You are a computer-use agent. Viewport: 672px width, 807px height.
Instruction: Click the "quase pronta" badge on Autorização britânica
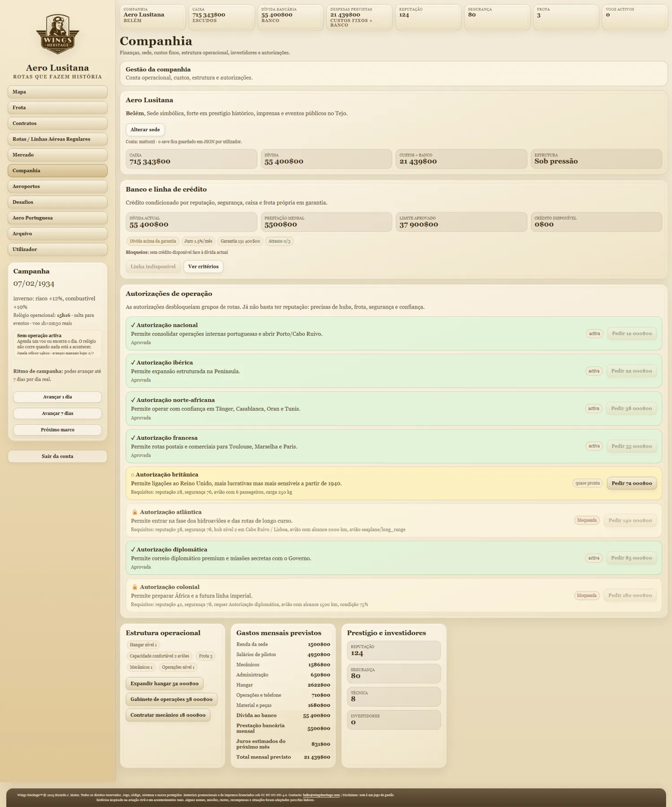point(588,483)
